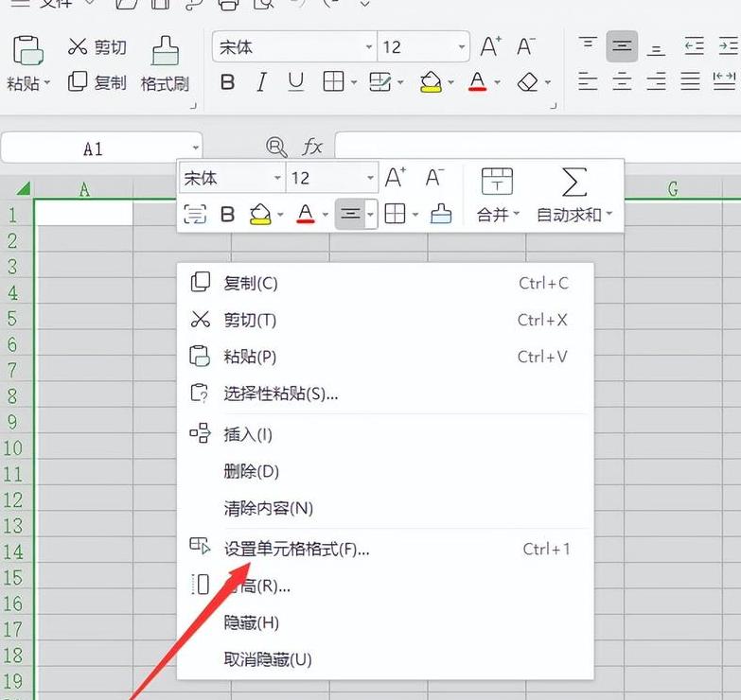
Task: Toggle Bold in the mini toolbar
Action: [227, 215]
